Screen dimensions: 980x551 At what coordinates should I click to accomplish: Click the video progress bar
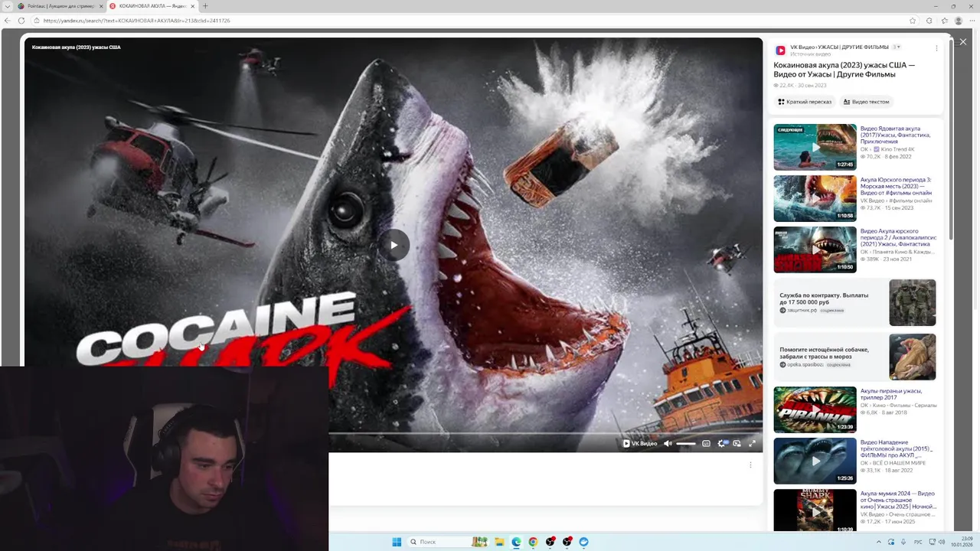[x=546, y=434]
